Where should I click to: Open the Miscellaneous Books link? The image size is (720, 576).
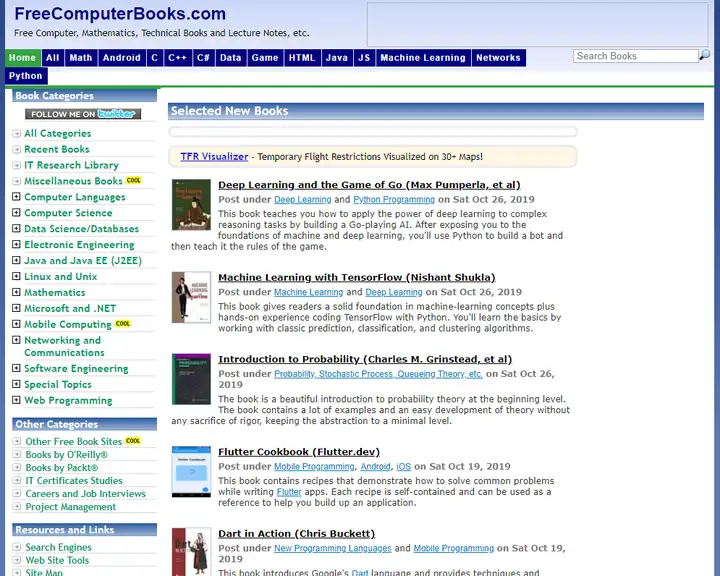(x=73, y=181)
